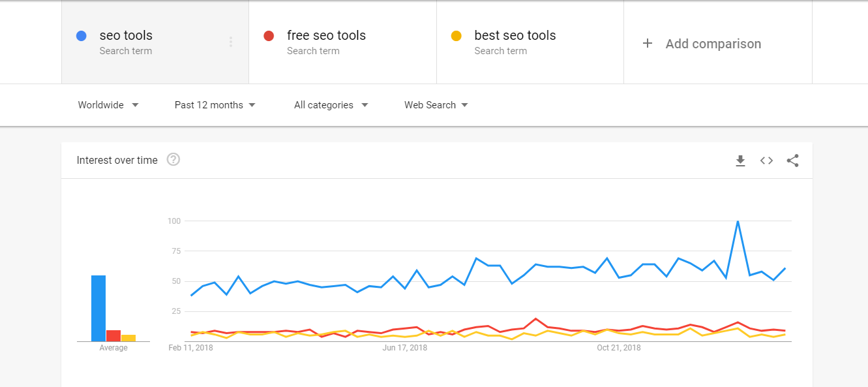Select the free seo tools search term
The image size is (868, 387).
[x=326, y=36]
